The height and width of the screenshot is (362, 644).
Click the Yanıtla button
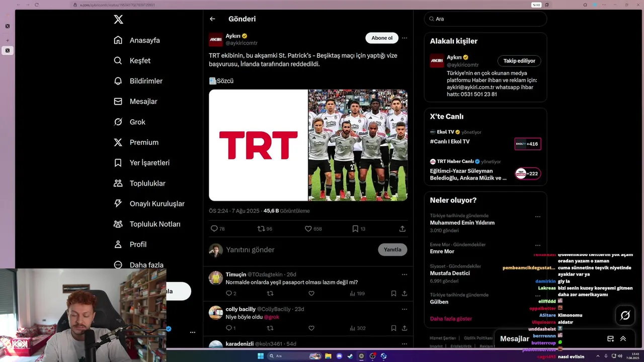(x=392, y=250)
